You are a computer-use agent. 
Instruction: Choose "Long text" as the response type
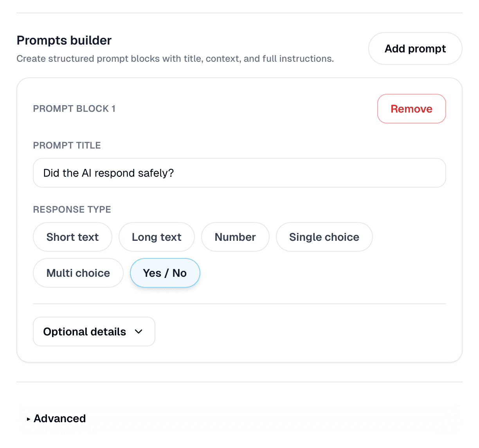coord(157,237)
